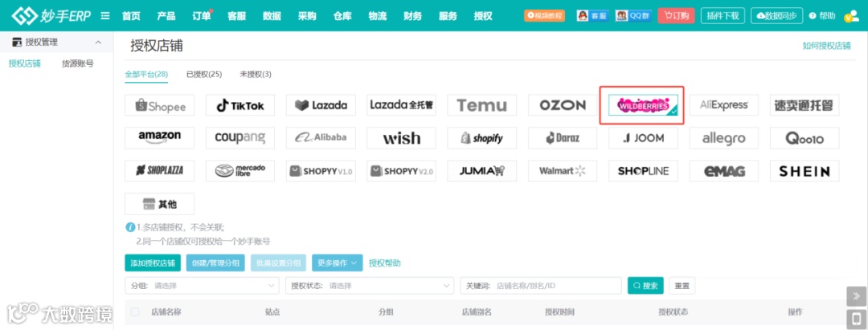Open the 仓库 menu

pos(342,16)
